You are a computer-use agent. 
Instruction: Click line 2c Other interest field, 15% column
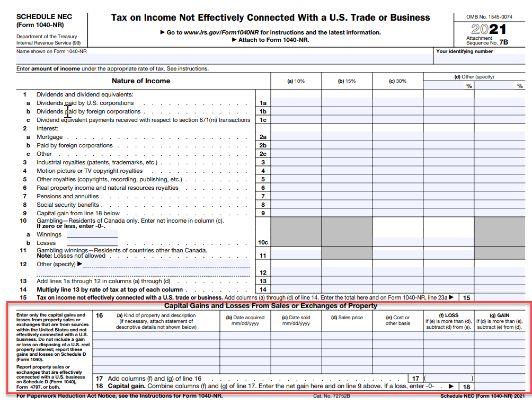347,153
